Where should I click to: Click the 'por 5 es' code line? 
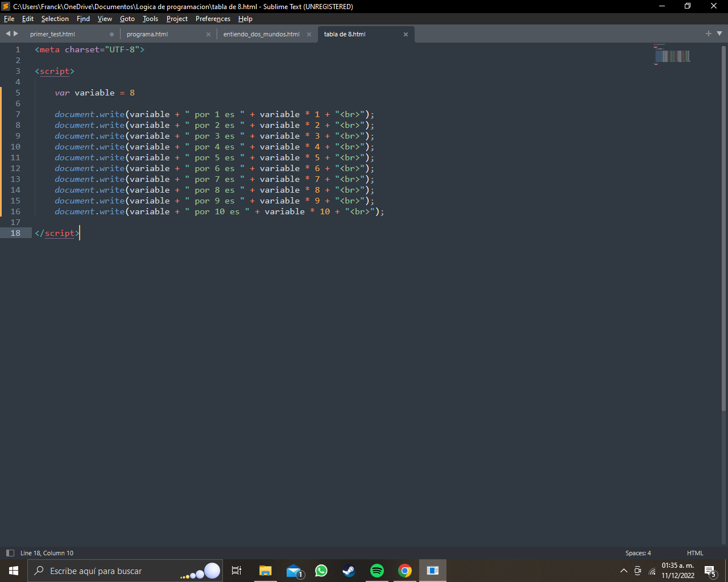coord(214,157)
